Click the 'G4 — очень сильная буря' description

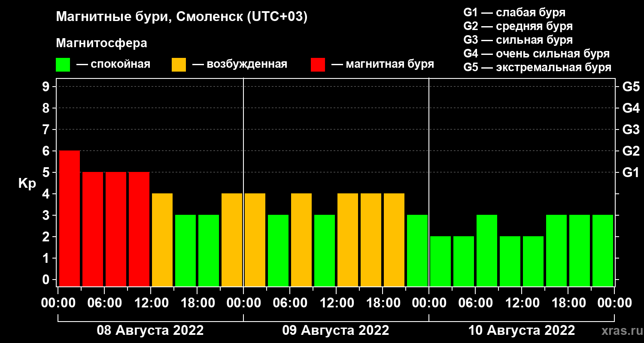[x=537, y=54]
